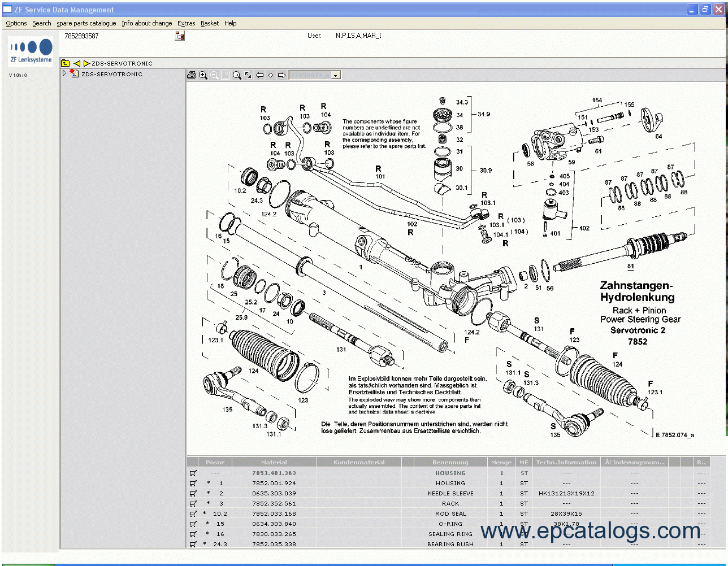Print the exploded drawing

[192, 75]
